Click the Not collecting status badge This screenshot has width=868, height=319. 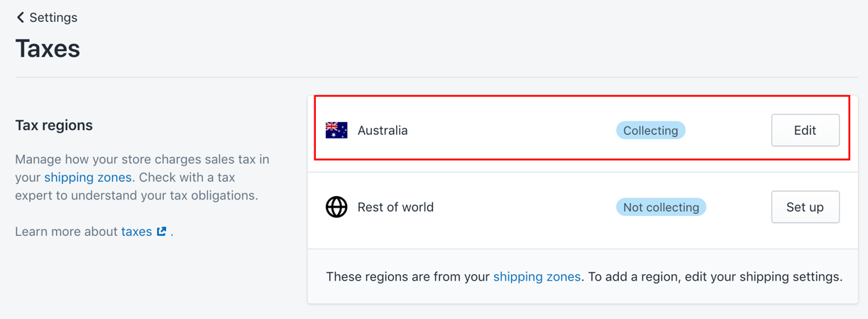[661, 207]
